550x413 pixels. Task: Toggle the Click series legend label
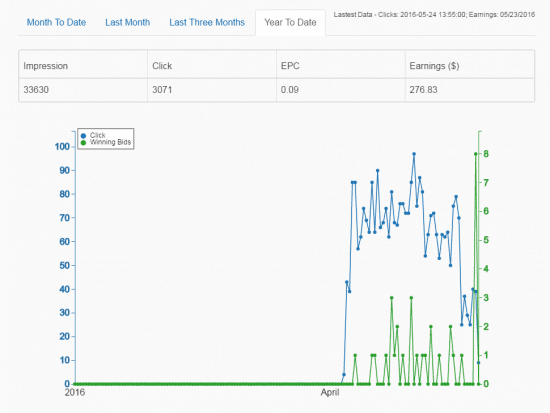(98, 135)
